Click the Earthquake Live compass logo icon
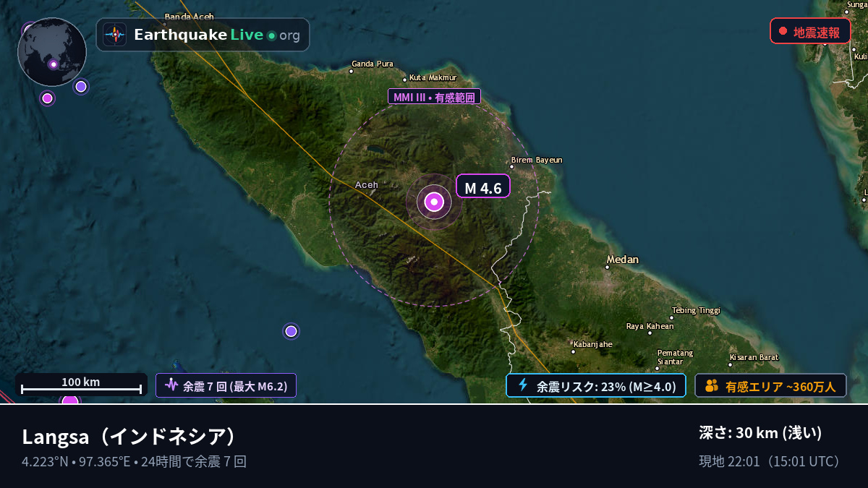Image resolution: width=868 pixels, height=488 pixels. (x=115, y=35)
